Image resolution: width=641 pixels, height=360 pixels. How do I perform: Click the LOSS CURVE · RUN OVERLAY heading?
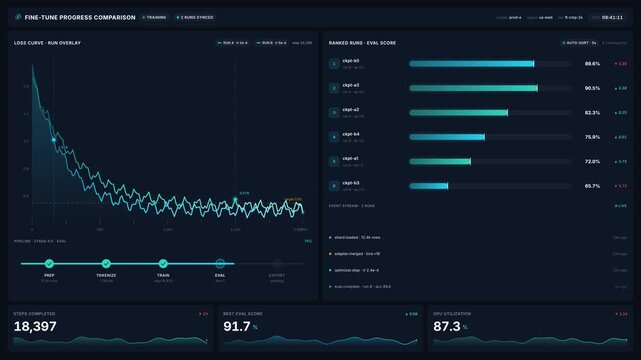[x=47, y=43]
